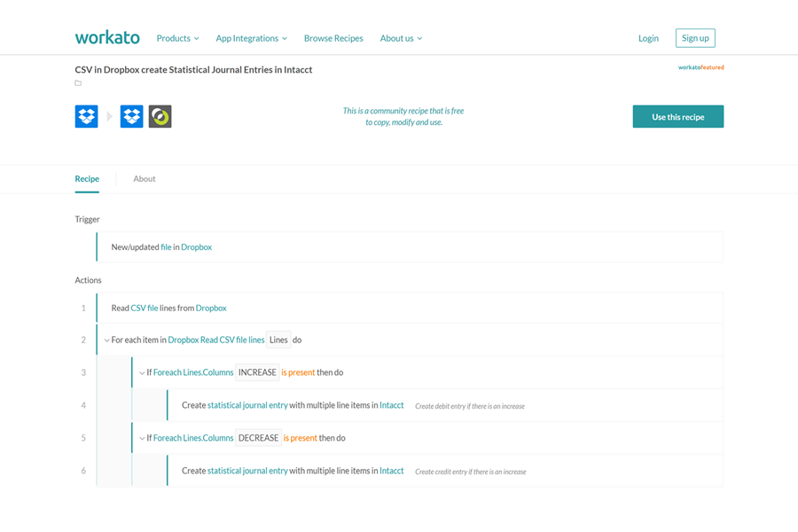Click the Sign up button
Viewport: 798px width, 532px height.
point(695,38)
